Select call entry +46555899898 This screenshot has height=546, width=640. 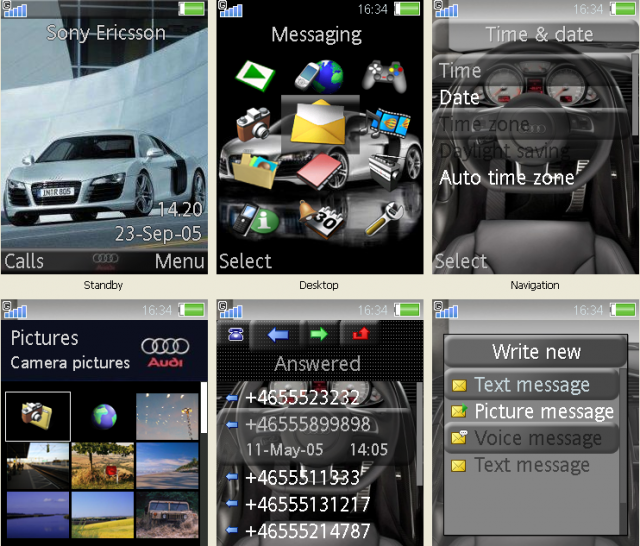point(318,424)
